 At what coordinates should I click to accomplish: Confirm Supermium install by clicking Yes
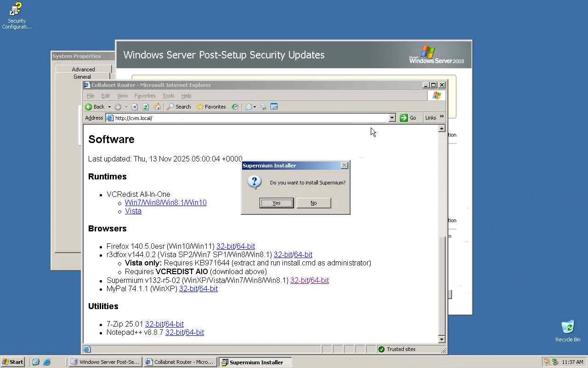pyautogui.click(x=277, y=203)
